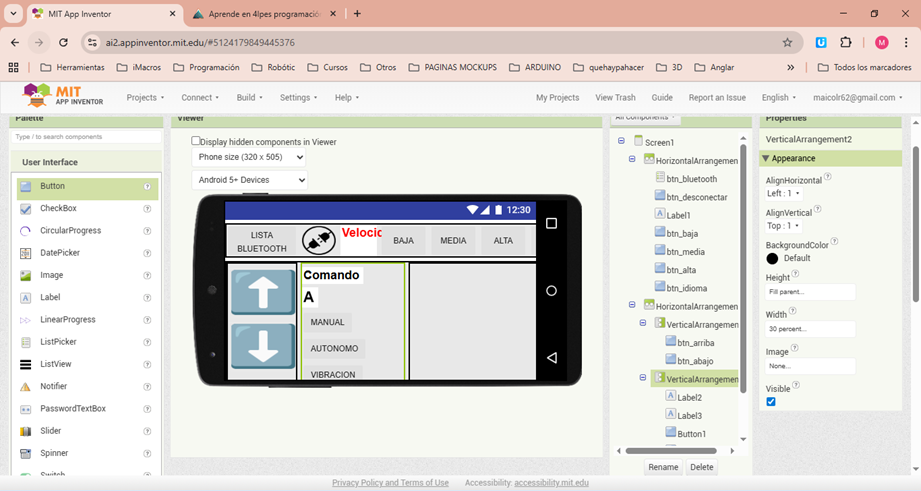Image resolution: width=921 pixels, height=491 pixels.
Task: Click the black BackgroundColor swatch
Action: pyautogui.click(x=772, y=258)
